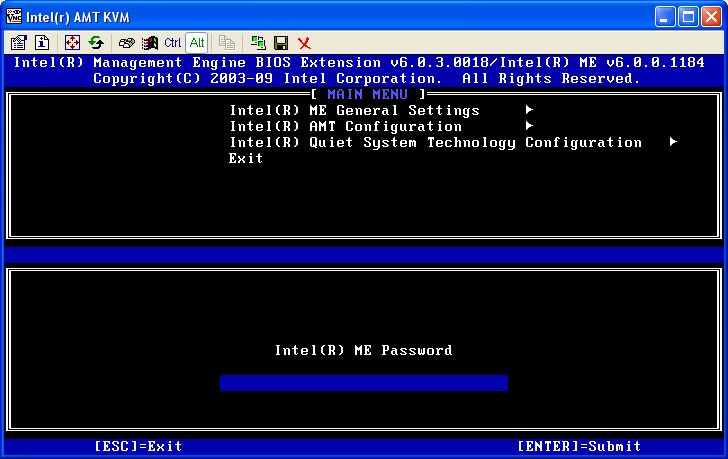
Task: Click the Intel ME Password input field
Action: [x=363, y=383]
